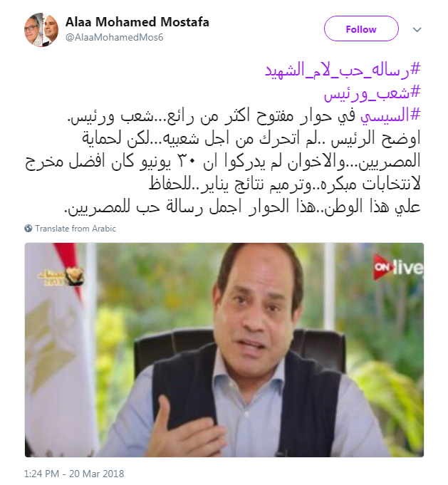
Task: Click the gold emblem watermark on image
Action: pyautogui.click(x=61, y=276)
